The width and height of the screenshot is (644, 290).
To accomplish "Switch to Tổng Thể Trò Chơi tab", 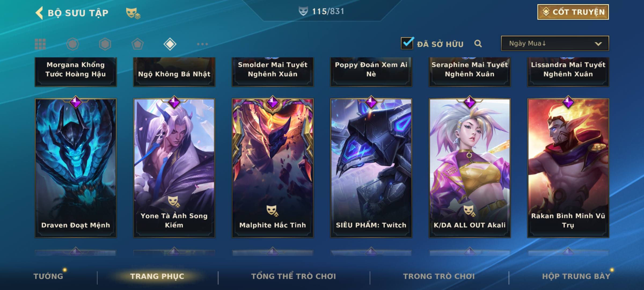I will tap(294, 276).
